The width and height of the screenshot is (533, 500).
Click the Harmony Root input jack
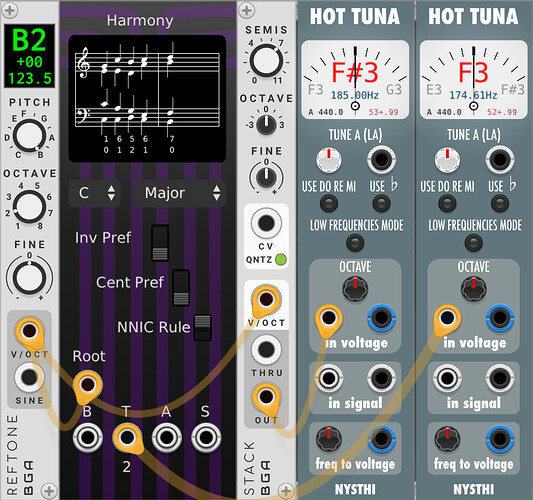pos(88,384)
